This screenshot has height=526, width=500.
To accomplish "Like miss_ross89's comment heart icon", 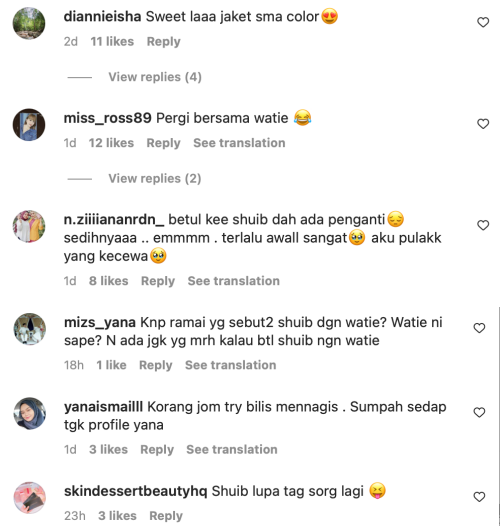I will (483, 124).
